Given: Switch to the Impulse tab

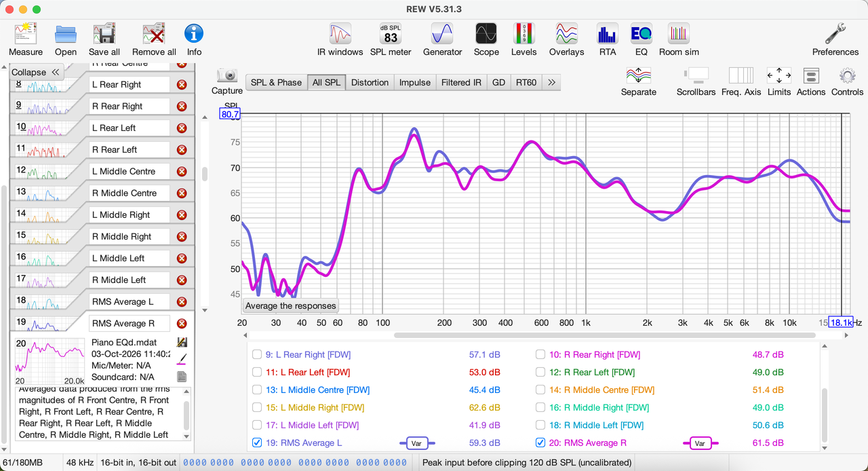Looking at the screenshot, I should point(415,82).
